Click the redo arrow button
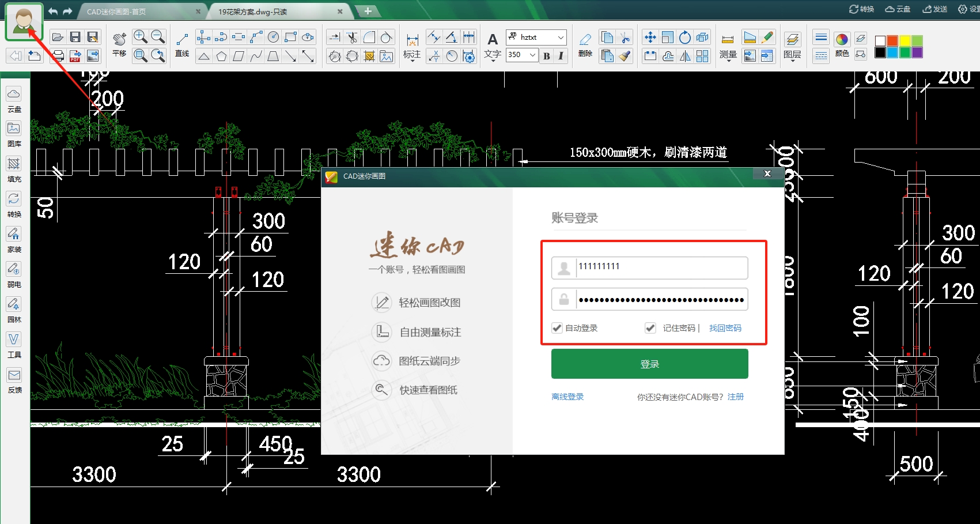 [x=67, y=11]
